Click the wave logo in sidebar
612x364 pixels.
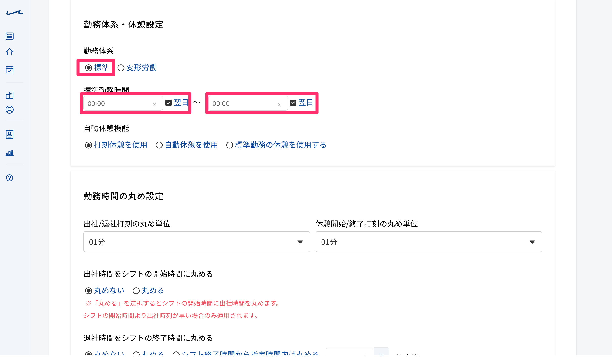15,13
